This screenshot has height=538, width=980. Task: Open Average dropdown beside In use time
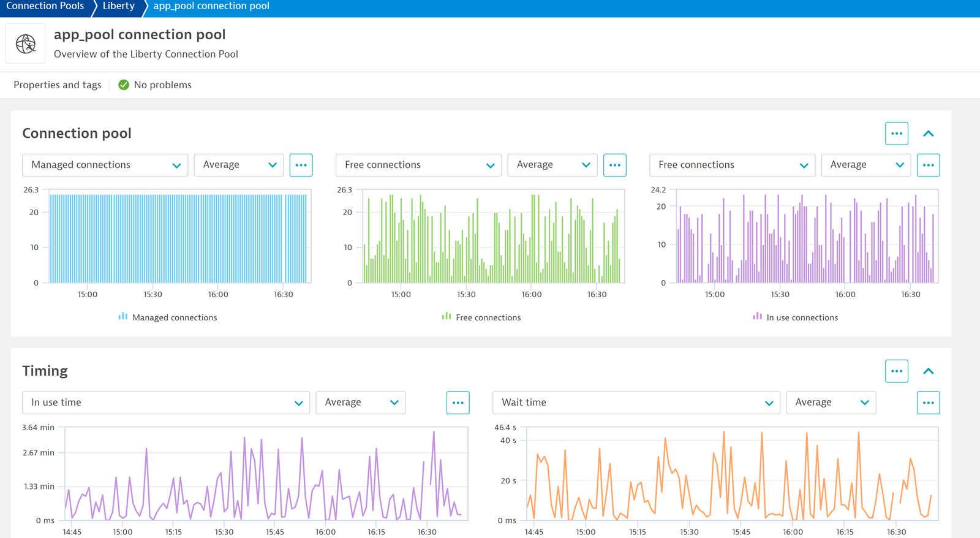pyautogui.click(x=361, y=403)
